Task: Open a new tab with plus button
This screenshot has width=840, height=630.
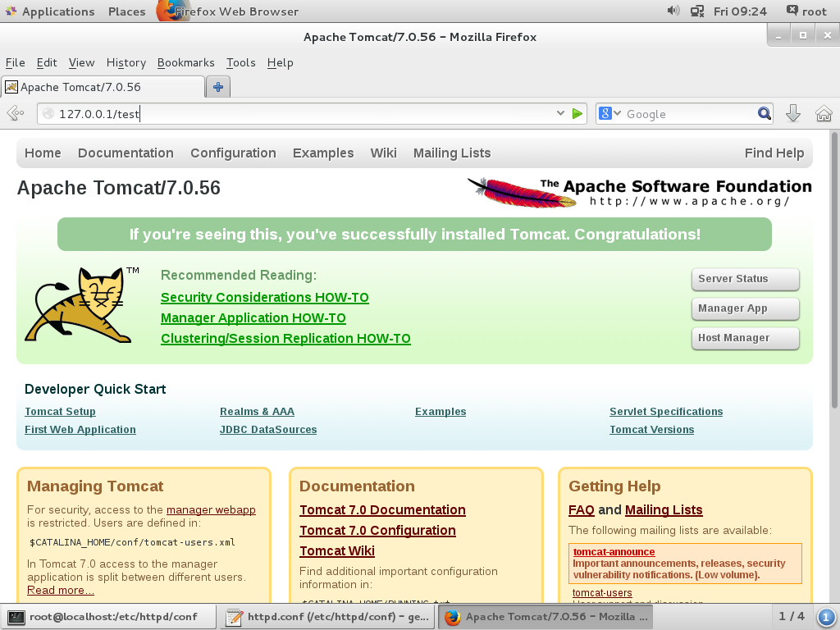Action: (218, 87)
